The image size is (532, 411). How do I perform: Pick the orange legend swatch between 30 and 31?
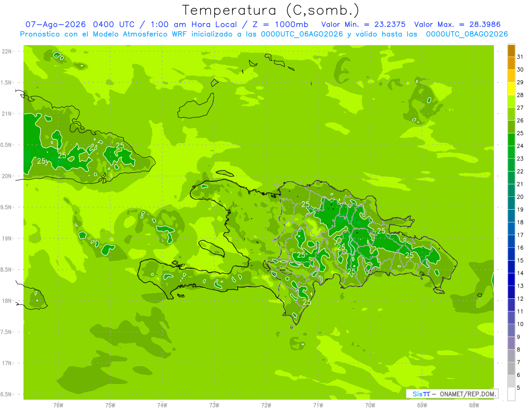click(x=511, y=63)
